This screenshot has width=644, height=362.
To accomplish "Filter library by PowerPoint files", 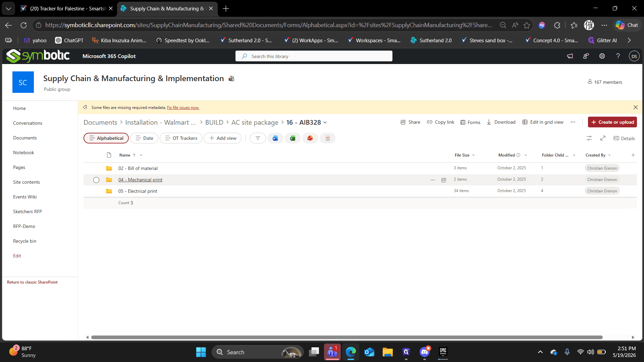I will click(310, 138).
